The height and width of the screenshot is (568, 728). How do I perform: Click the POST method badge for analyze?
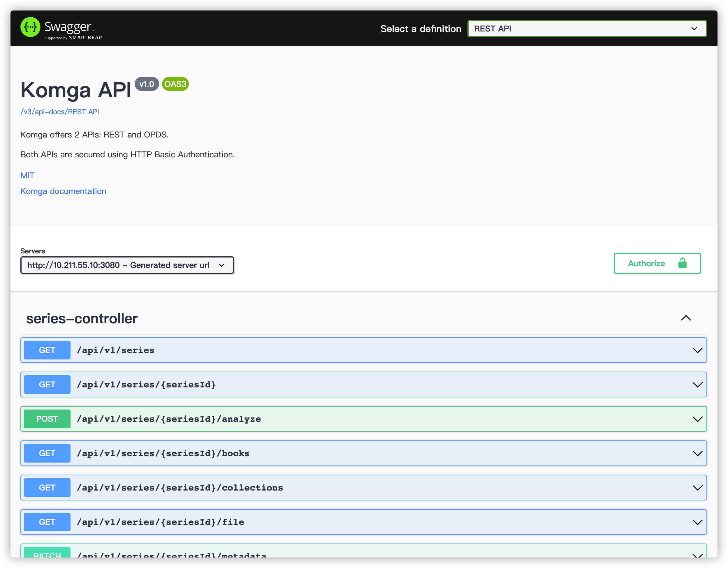pyautogui.click(x=47, y=419)
